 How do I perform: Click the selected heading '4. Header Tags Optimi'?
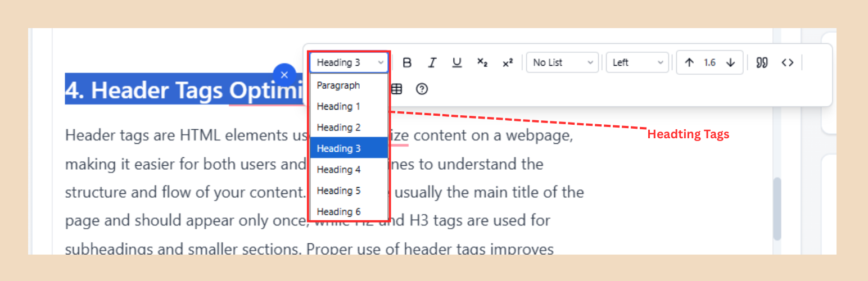pyautogui.click(x=186, y=89)
